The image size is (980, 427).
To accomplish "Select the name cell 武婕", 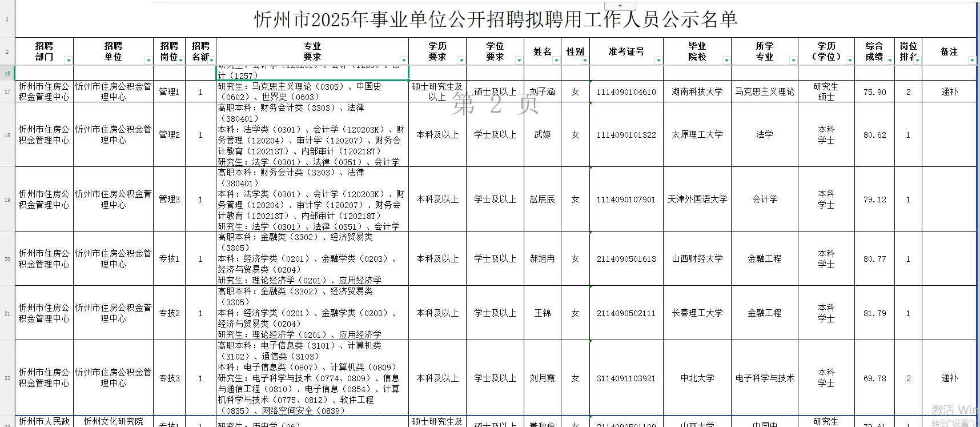I will click(x=542, y=135).
